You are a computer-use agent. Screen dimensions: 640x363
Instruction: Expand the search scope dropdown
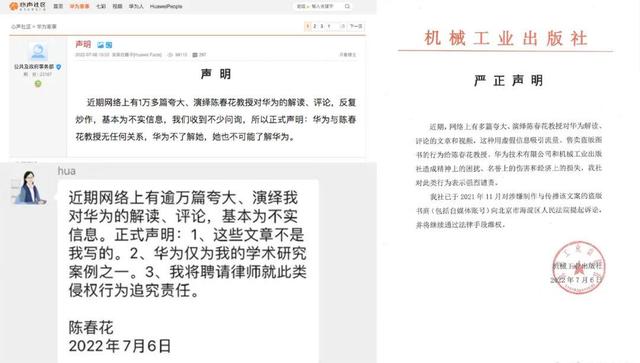point(302,7)
